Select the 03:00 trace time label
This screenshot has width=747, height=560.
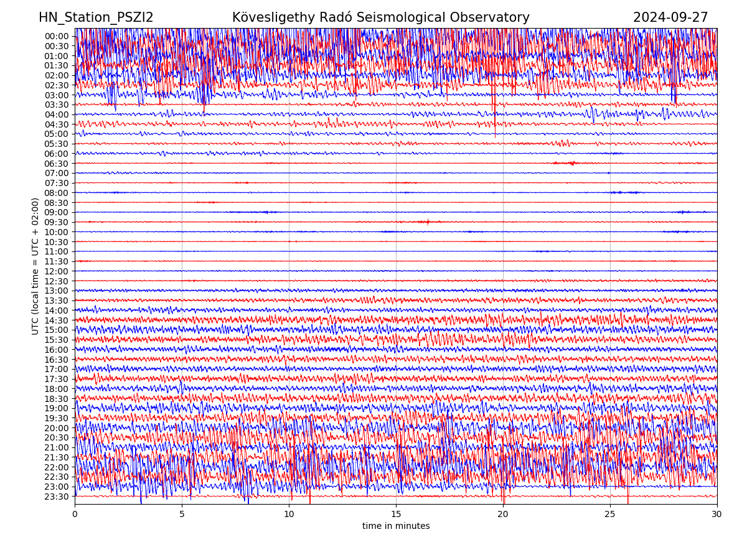pyautogui.click(x=57, y=95)
